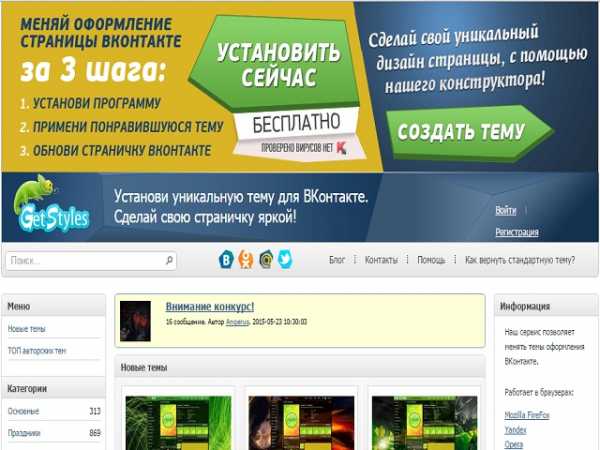600x450 pixels.
Task: Open the Помощь menu item
Action: pyautogui.click(x=431, y=260)
